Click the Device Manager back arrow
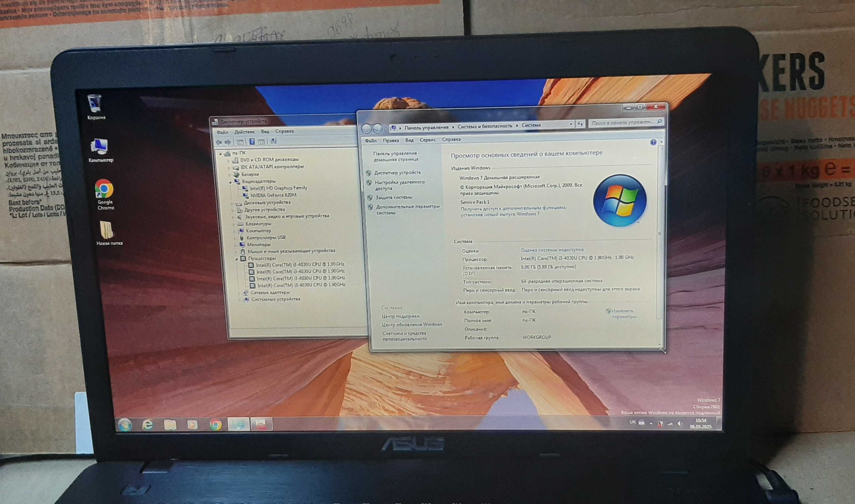The width and height of the screenshot is (855, 504). click(x=219, y=142)
